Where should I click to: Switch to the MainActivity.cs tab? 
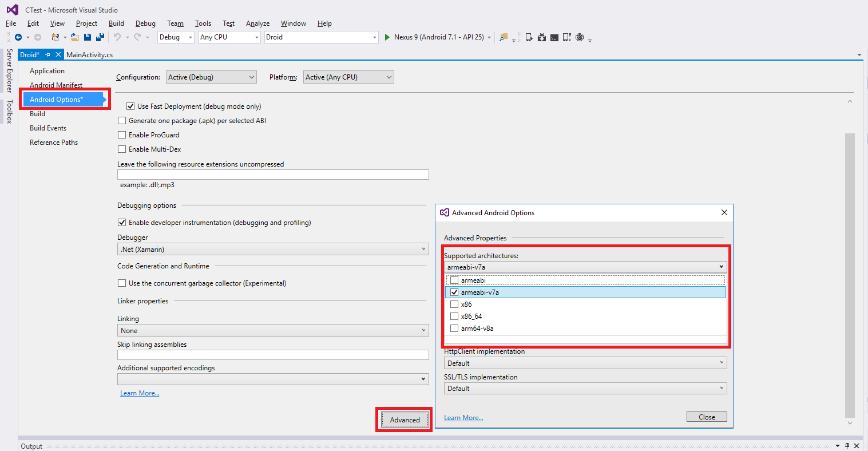(x=89, y=55)
